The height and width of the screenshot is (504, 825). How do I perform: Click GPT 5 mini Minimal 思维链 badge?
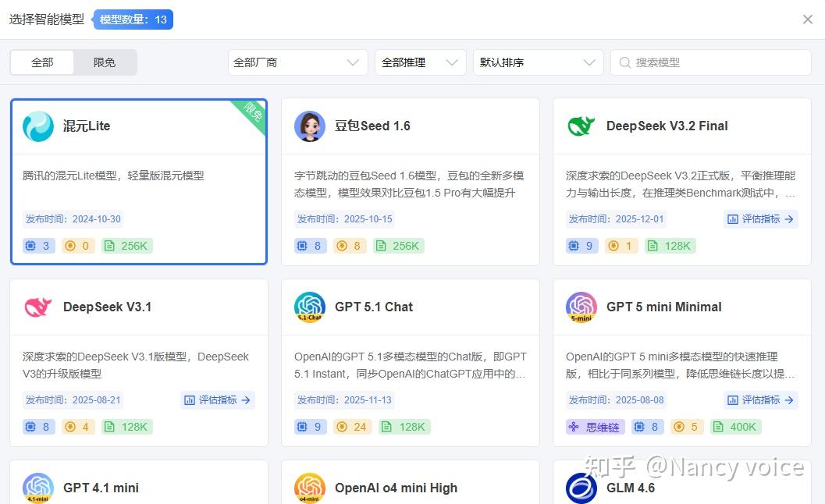595,427
